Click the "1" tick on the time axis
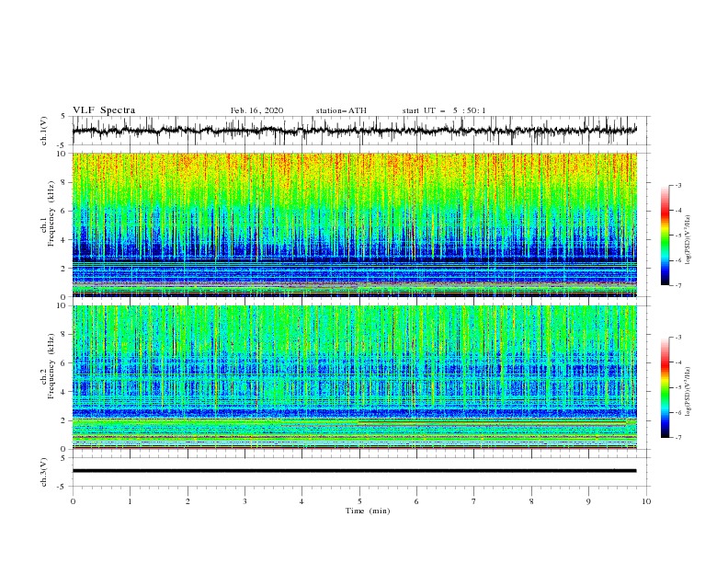The width and height of the screenshot is (728, 563). pyautogui.click(x=130, y=501)
